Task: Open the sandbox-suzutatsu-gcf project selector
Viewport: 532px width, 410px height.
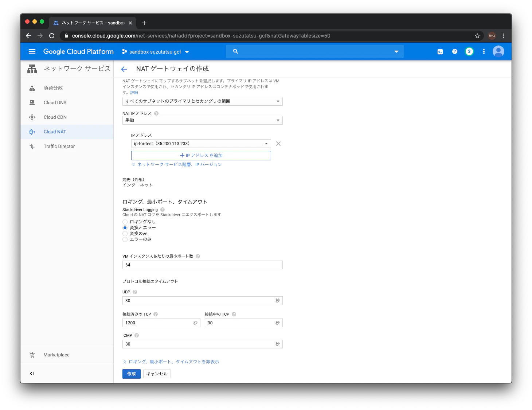Action: 156,52
